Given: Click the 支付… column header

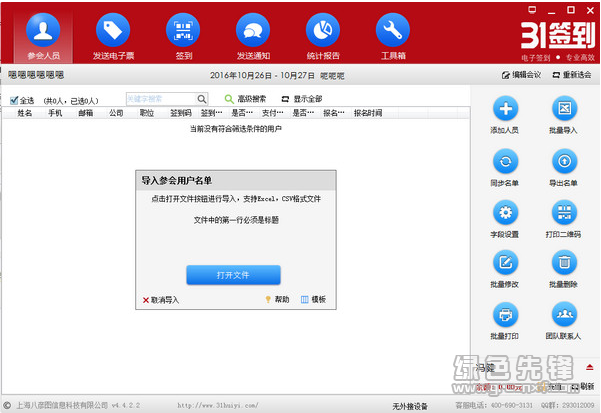Looking at the screenshot, I should (273, 113).
